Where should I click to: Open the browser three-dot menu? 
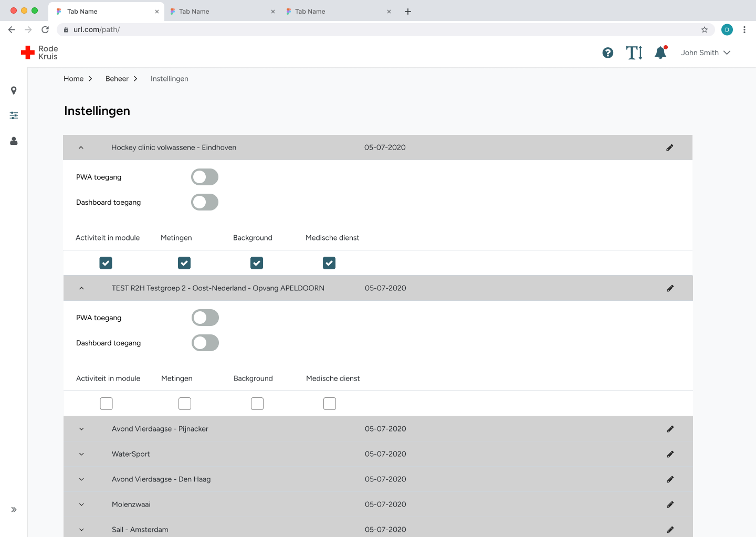744,29
